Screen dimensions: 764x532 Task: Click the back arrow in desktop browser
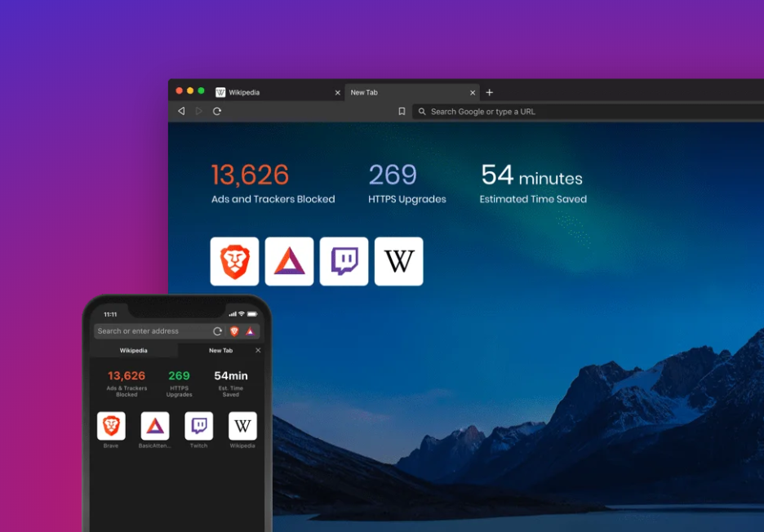[181, 111]
